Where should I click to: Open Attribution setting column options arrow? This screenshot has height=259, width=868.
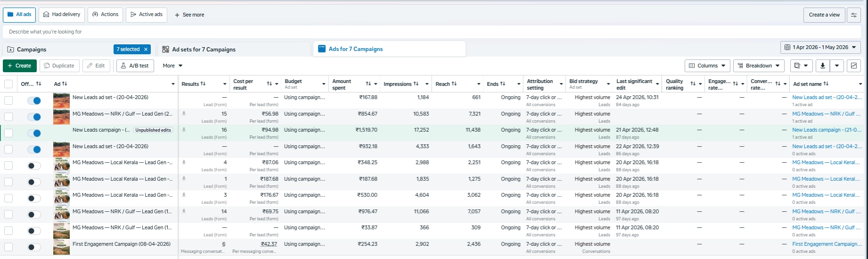point(561,84)
